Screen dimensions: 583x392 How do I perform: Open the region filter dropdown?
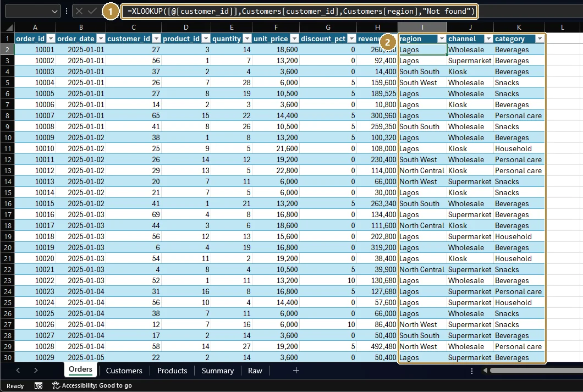(x=442, y=38)
